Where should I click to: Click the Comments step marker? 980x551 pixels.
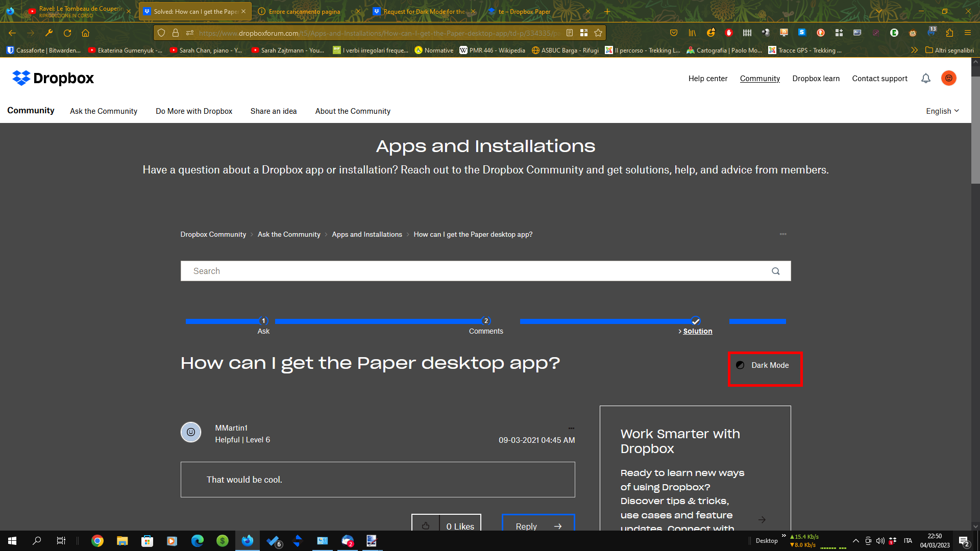click(486, 321)
